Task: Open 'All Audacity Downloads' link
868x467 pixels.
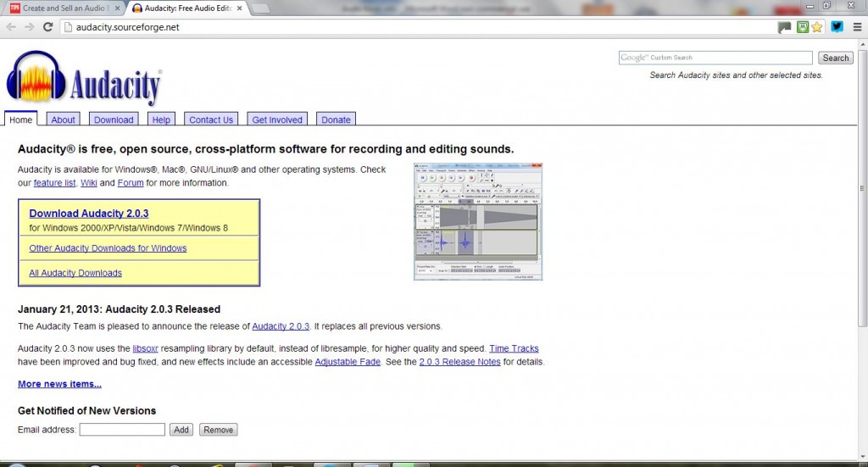Action: click(75, 273)
